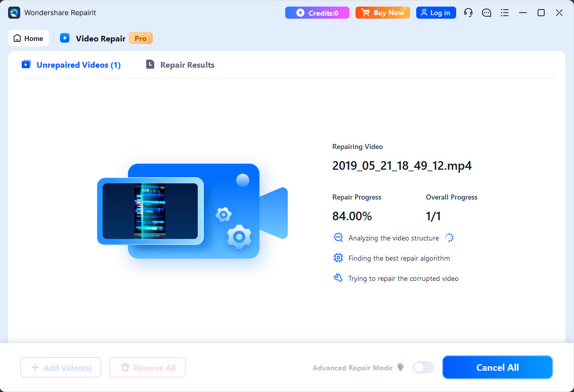The image size is (574, 392).
Task: Click the Add Video(s) button
Action: point(60,367)
